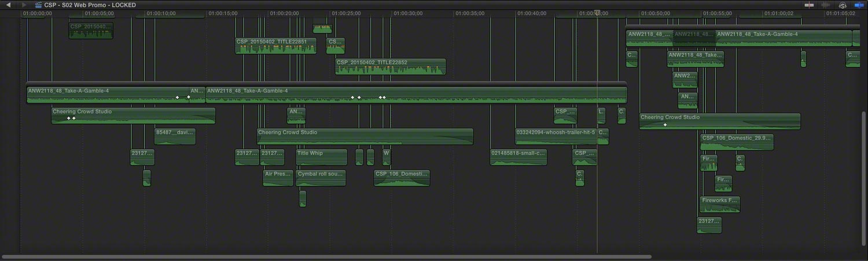The height and width of the screenshot is (261, 868).
Task: Go back in timeline history arrow
Action: [x=8, y=5]
